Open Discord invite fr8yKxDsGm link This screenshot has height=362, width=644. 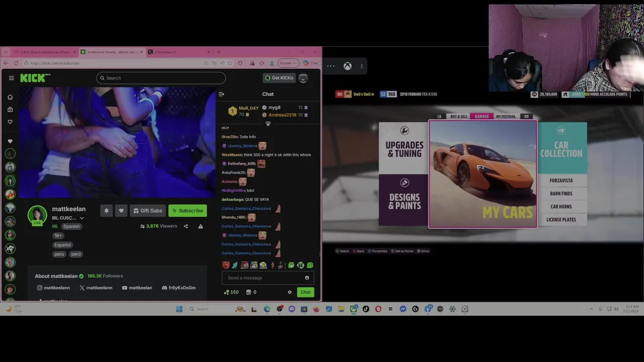point(179,288)
